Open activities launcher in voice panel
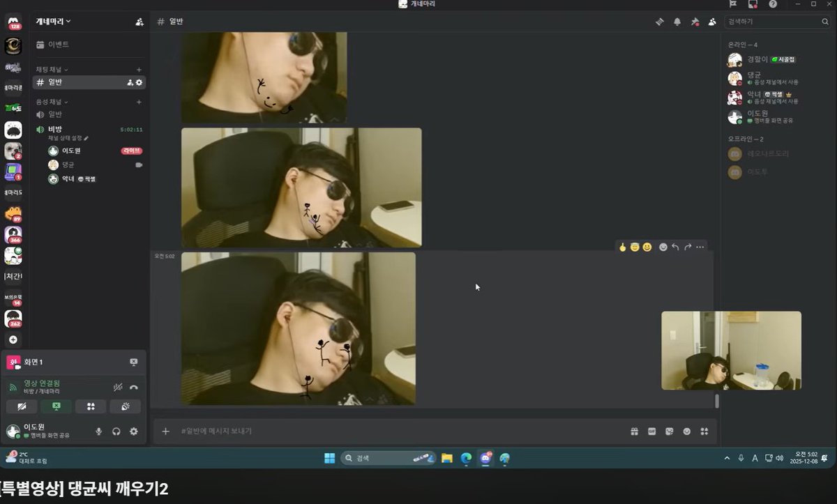Viewport: 837px width, 504px height. coord(91,406)
